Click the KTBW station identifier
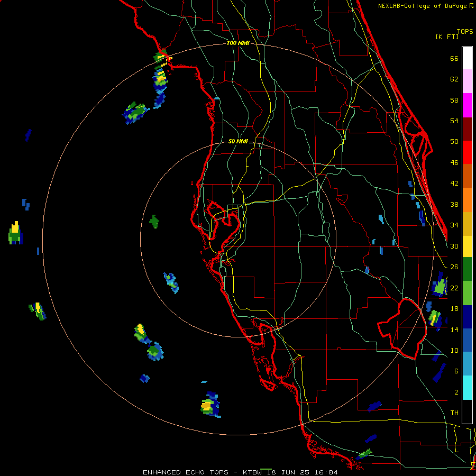The height and width of the screenshot is (476, 476). coord(252,472)
